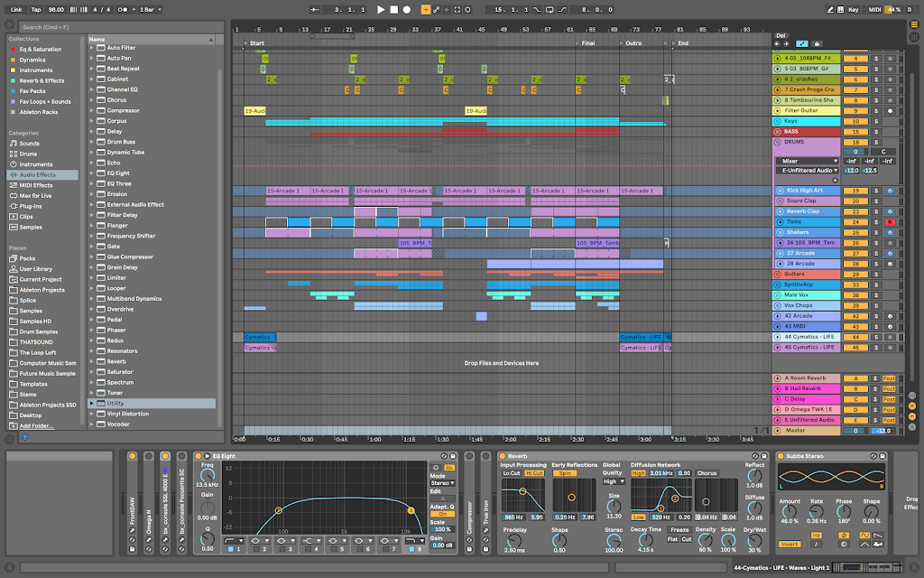Click the browser search field
Screen dimensions: 924x578
122,27
